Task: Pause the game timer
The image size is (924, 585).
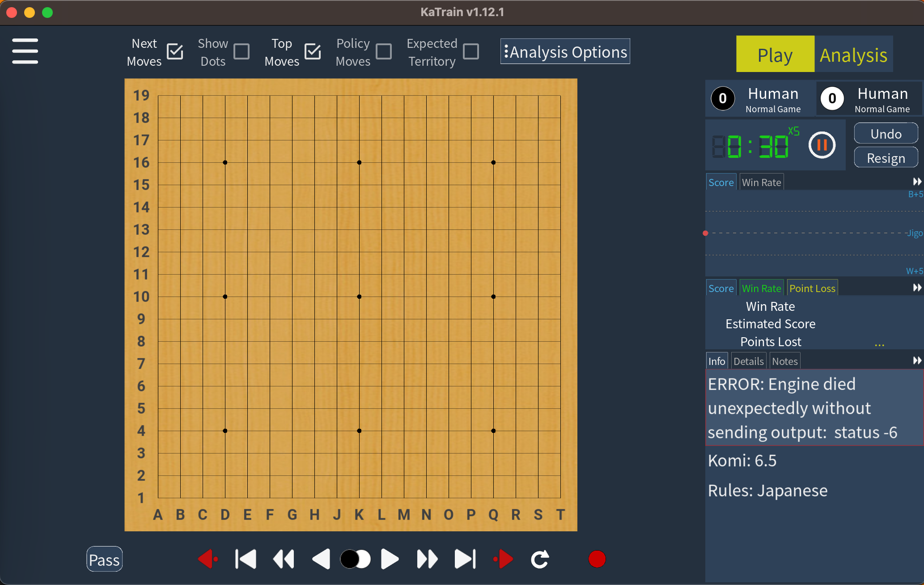Action: click(822, 145)
